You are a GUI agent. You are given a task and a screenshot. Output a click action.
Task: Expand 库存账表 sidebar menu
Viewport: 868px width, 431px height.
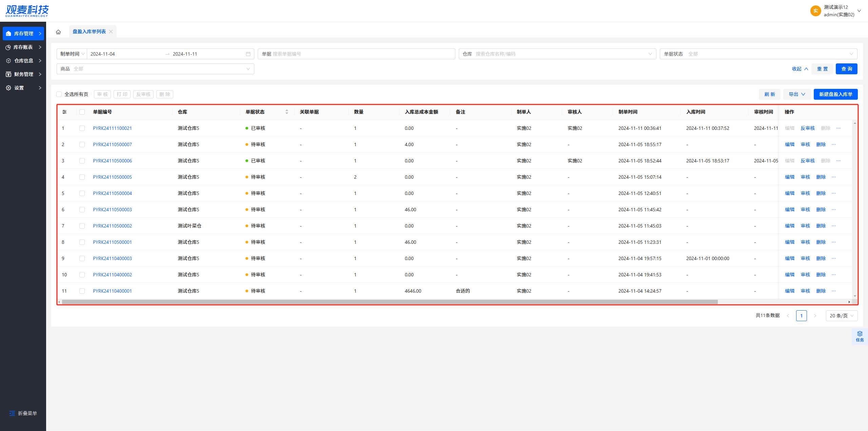tap(23, 47)
